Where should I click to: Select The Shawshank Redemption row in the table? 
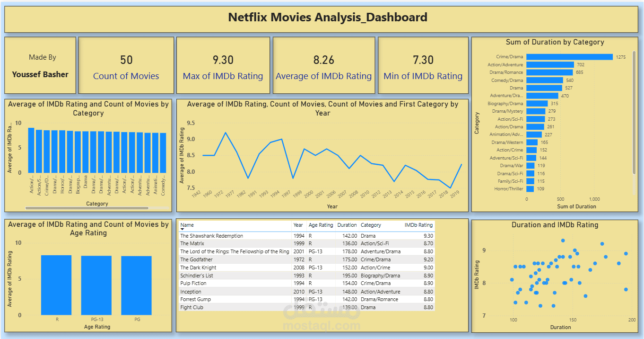pos(306,236)
